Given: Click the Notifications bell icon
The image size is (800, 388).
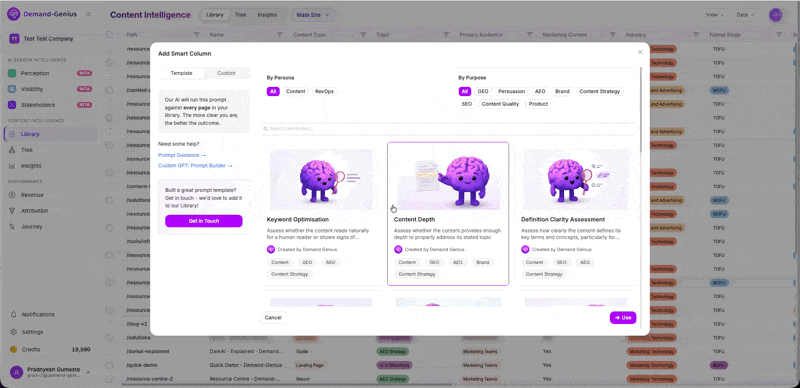Looking at the screenshot, I should point(14,314).
